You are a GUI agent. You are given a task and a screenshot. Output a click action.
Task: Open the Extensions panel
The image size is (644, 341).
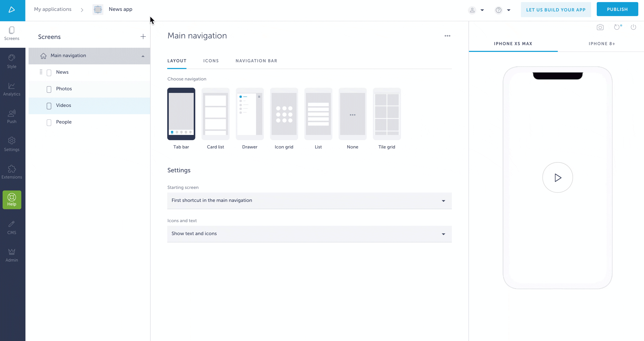(11, 172)
